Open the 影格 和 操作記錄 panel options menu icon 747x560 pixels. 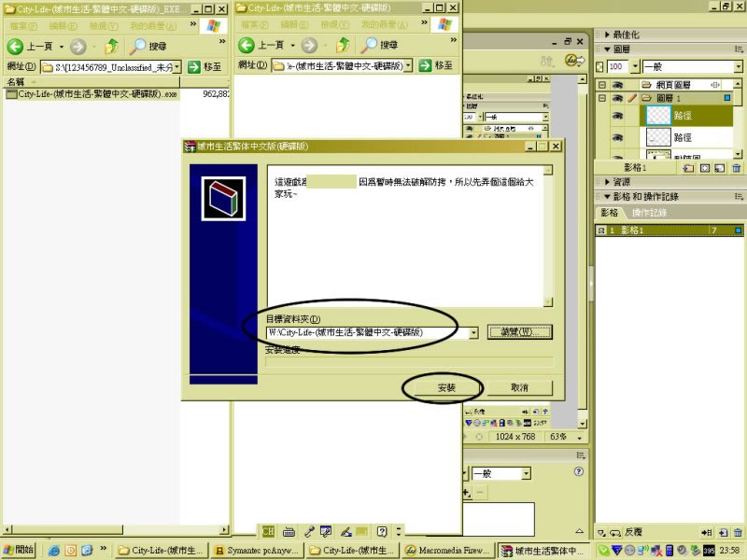(739, 196)
